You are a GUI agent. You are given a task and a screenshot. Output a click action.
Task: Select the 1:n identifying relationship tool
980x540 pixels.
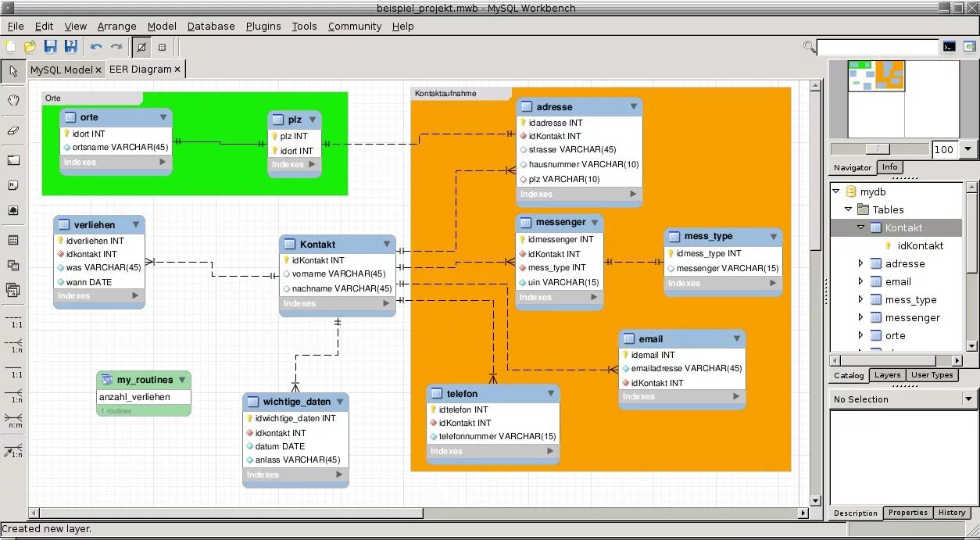coord(14,395)
